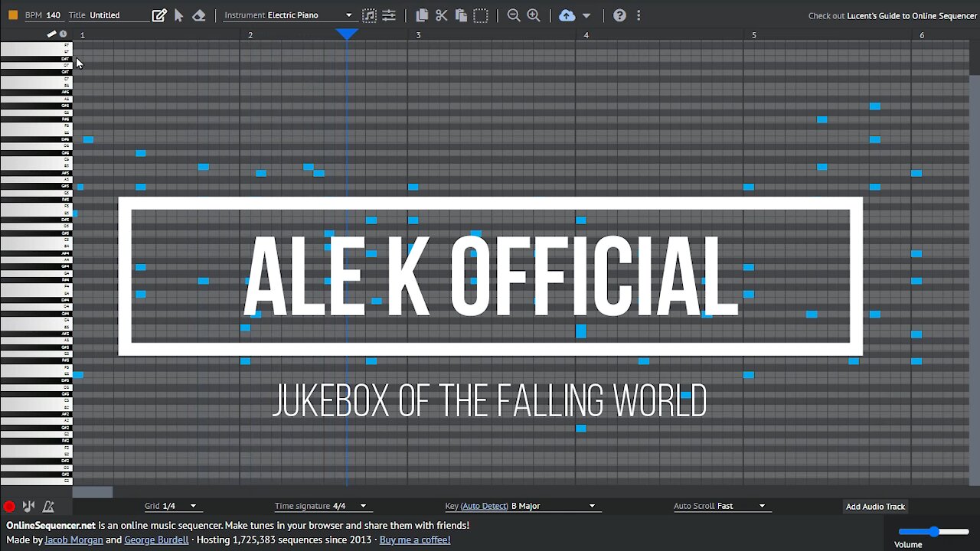Adjust the Volume slider
The image size is (980, 551).
click(x=933, y=532)
